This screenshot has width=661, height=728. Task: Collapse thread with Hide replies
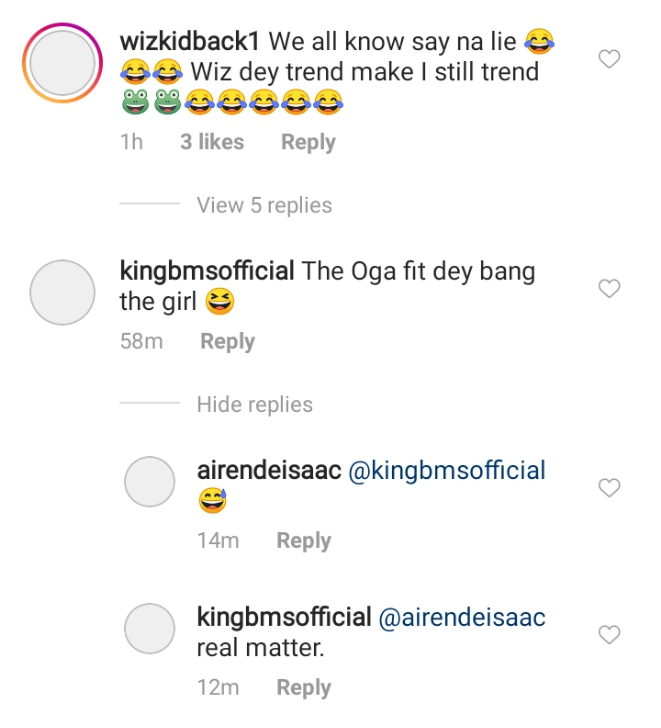[254, 404]
